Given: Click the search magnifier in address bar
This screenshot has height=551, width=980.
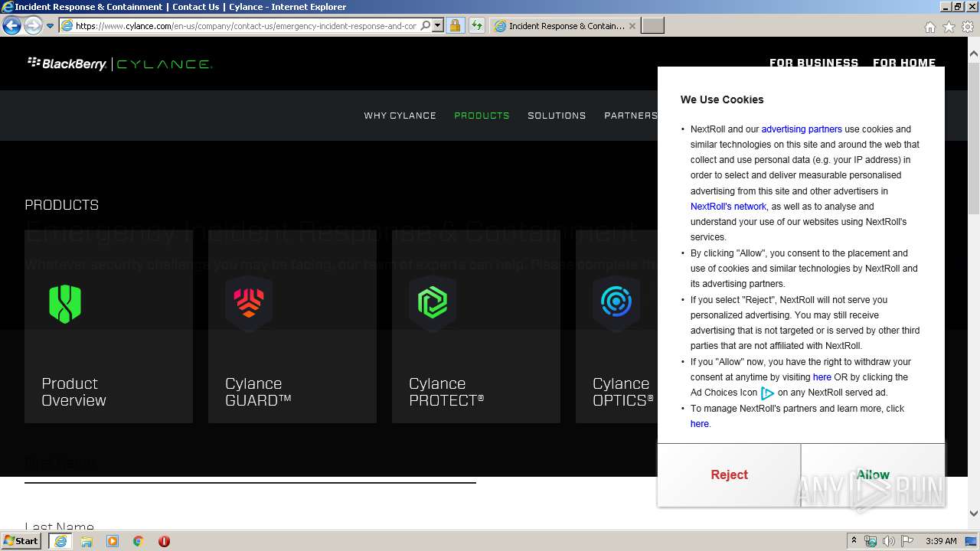Looking at the screenshot, I should [426, 26].
